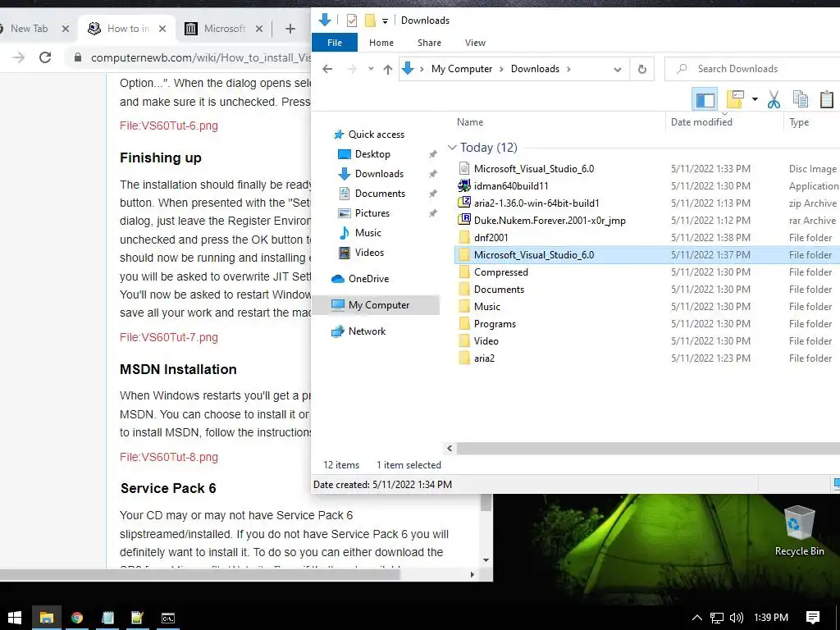Screen dimensions: 840x630
Task: Open the File:VS60Tut-8.png link
Action: click(169, 457)
